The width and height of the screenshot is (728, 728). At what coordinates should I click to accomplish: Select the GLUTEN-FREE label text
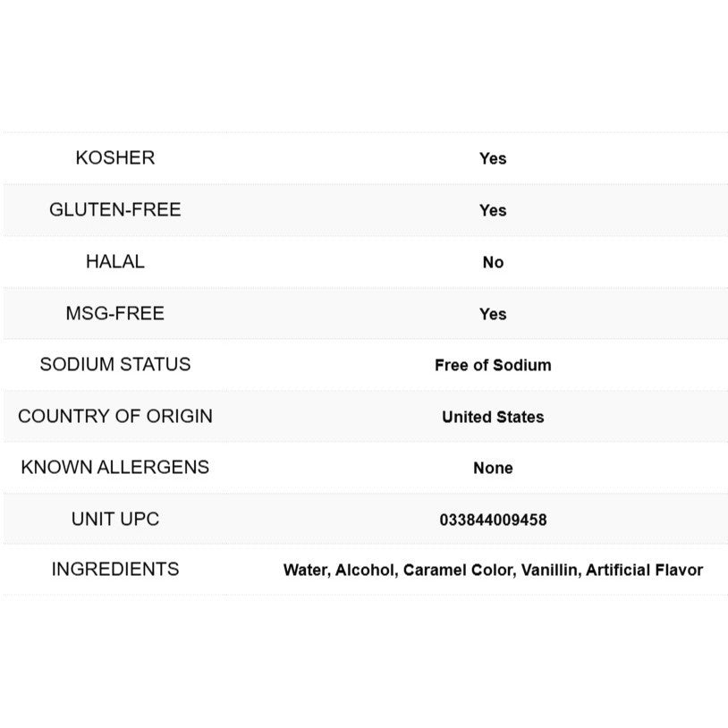[114, 210]
